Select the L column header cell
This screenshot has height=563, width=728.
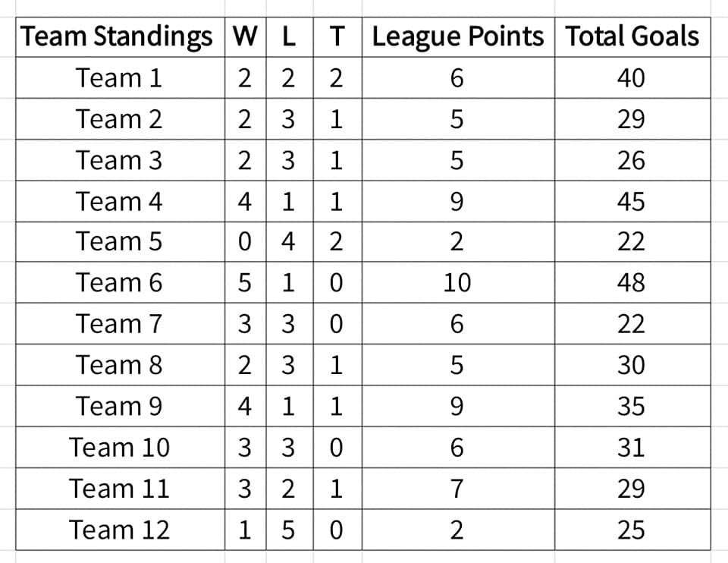click(x=290, y=37)
